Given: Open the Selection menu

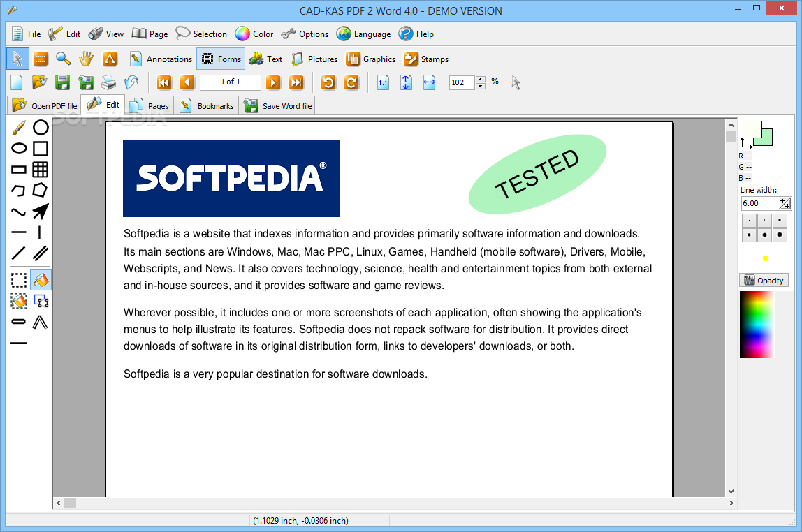Looking at the screenshot, I should tap(201, 34).
